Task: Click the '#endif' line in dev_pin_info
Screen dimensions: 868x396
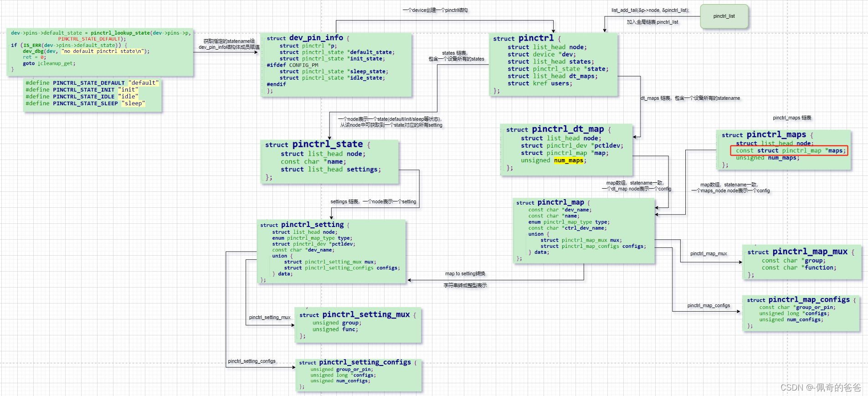Action: (277, 84)
